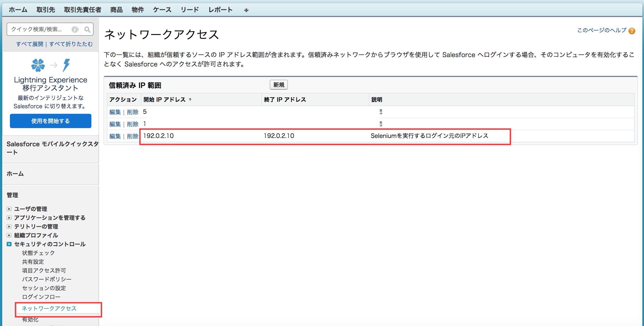Open パスワードポリシー in the sidebar

coord(47,279)
